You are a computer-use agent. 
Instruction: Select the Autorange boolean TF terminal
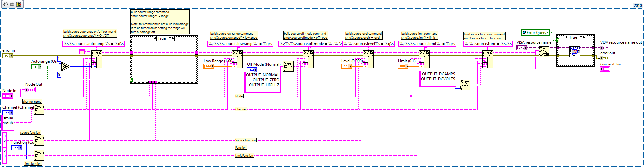click(36, 67)
